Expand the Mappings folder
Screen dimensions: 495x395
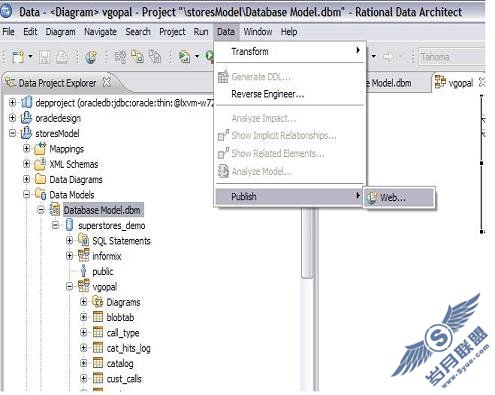(x=27, y=148)
